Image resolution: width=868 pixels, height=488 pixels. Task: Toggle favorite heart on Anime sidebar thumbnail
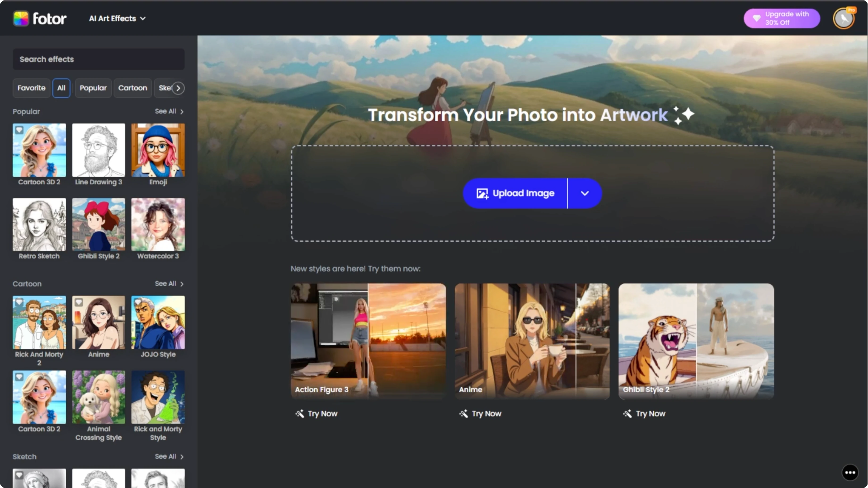(x=79, y=302)
